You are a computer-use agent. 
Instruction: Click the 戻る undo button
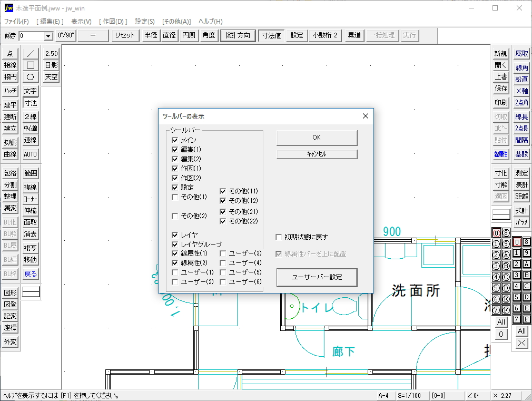(30, 273)
